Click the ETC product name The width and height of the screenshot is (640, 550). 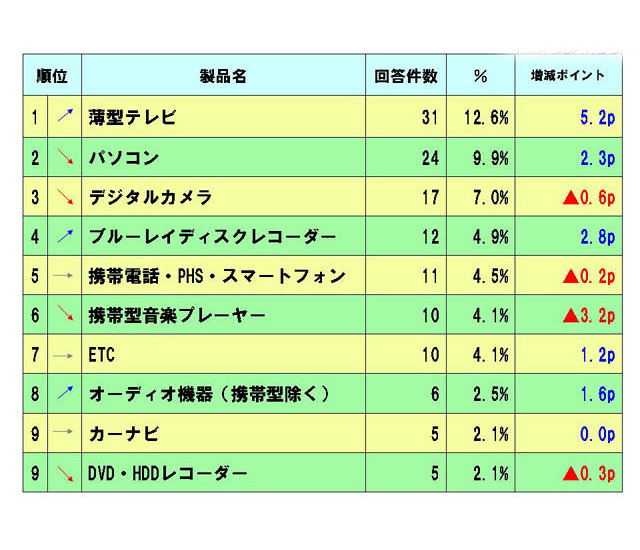tap(102, 355)
